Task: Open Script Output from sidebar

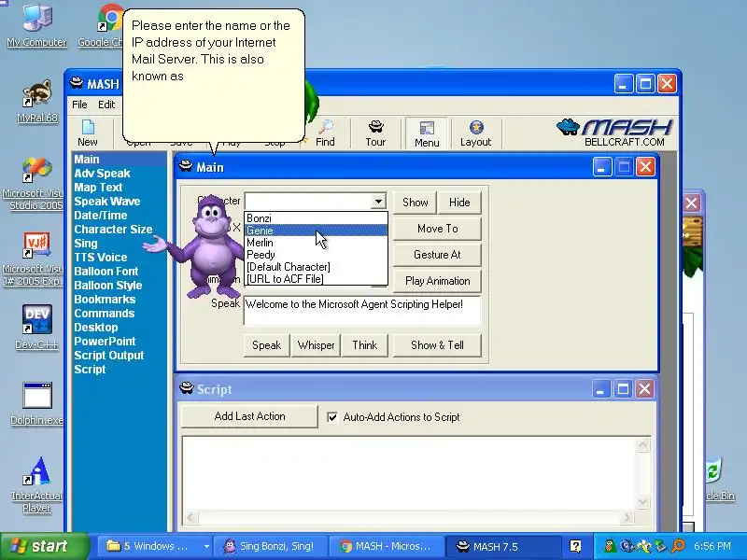Action: pos(109,356)
